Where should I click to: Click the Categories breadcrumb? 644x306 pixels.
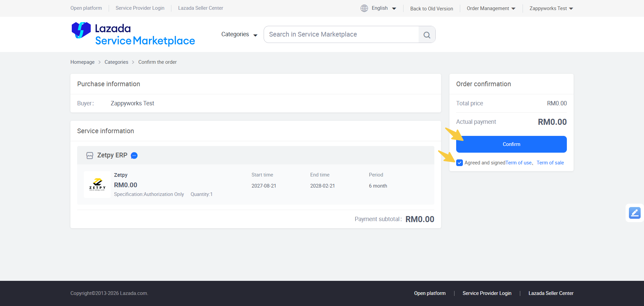point(116,62)
